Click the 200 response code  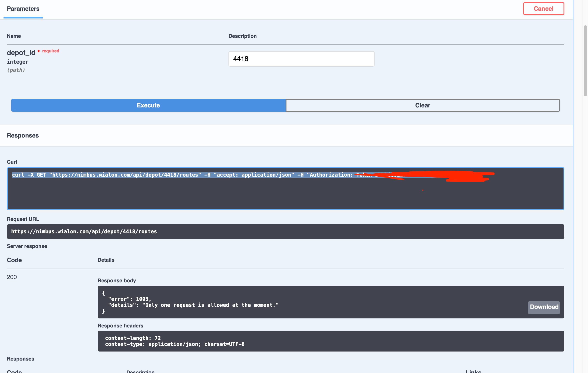(12, 277)
